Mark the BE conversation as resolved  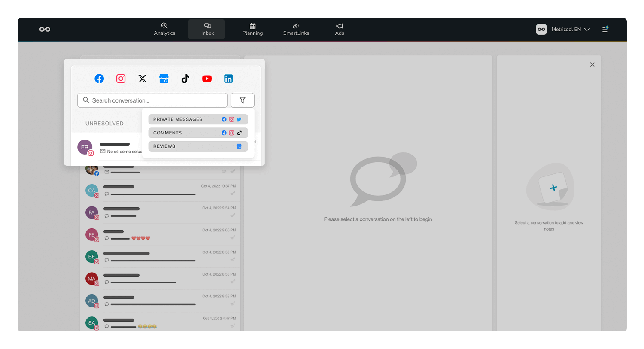[x=233, y=260]
